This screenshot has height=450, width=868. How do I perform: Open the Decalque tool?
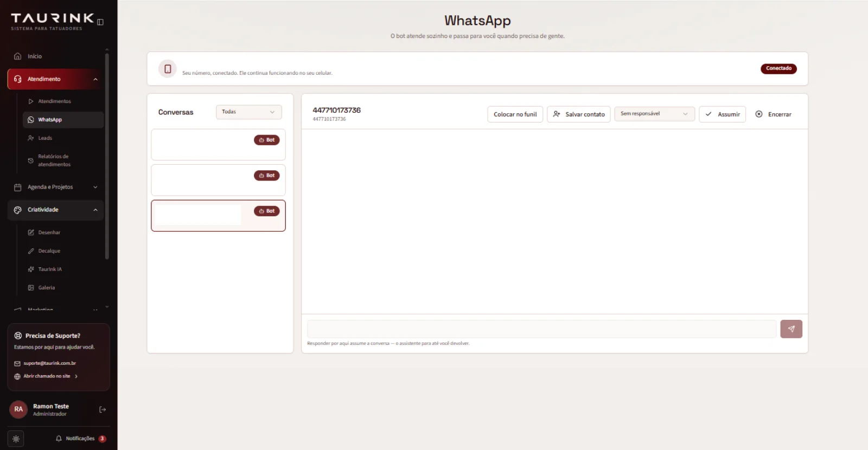point(63,251)
